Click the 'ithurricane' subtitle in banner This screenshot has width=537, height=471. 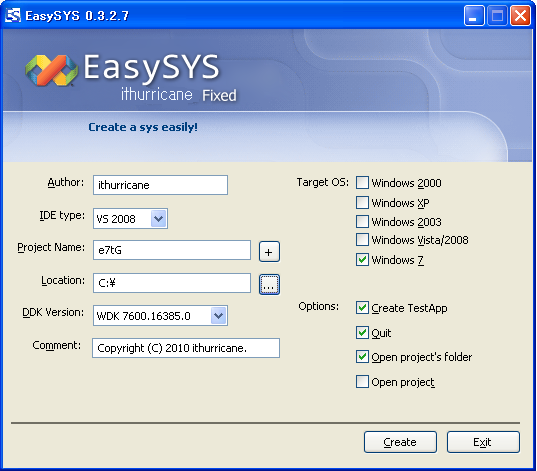(x=157, y=94)
